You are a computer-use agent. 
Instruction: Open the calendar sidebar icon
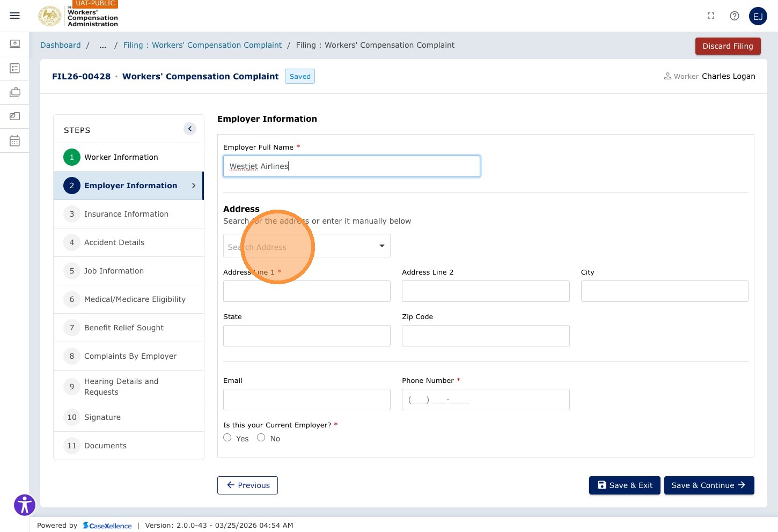[15, 141]
